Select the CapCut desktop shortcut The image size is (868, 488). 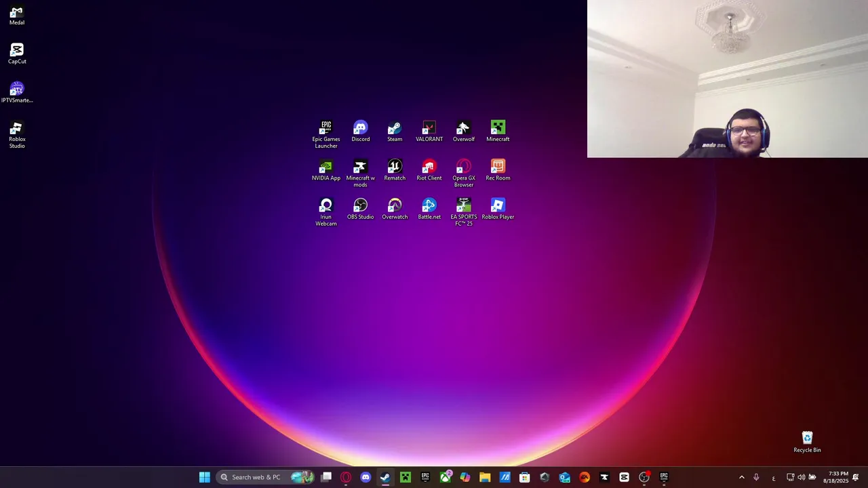tap(17, 54)
